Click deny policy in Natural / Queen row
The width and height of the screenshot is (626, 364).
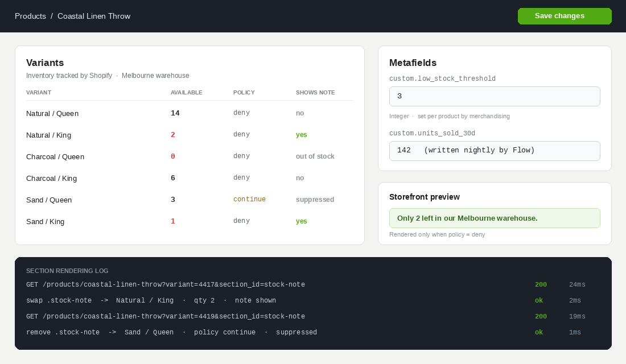pos(241,113)
